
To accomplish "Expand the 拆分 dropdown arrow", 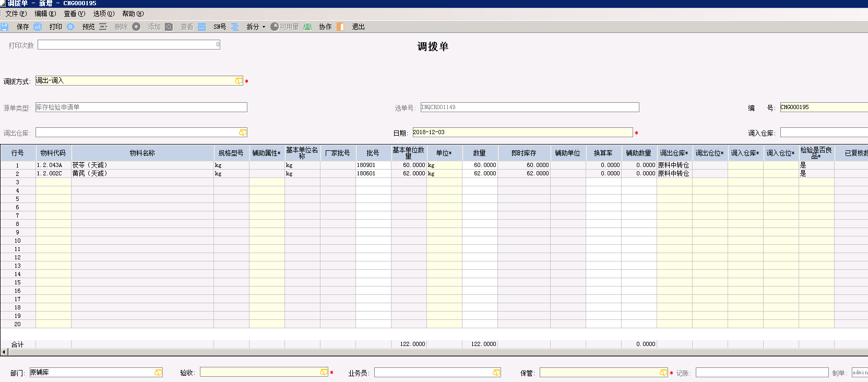I will click(264, 27).
